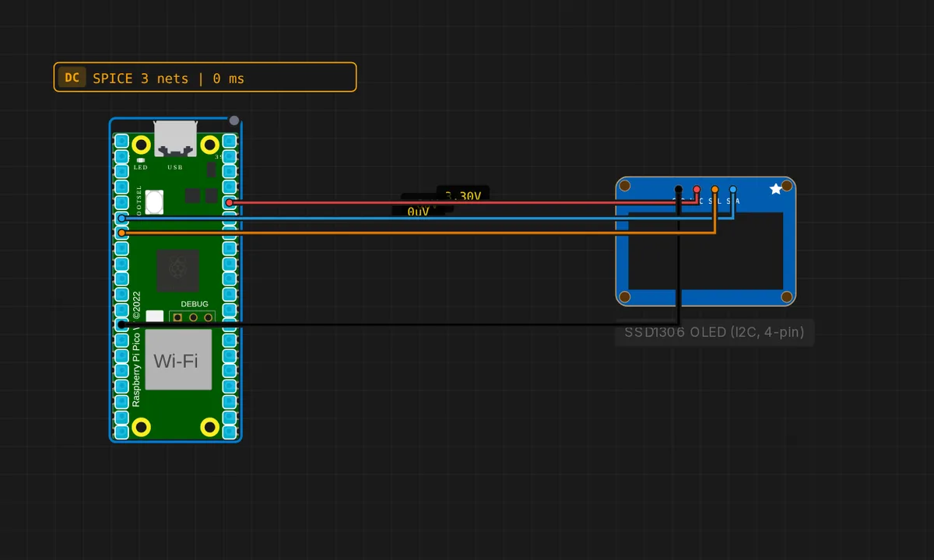
Task: Select the red power wire between the boards
Action: click(463, 203)
